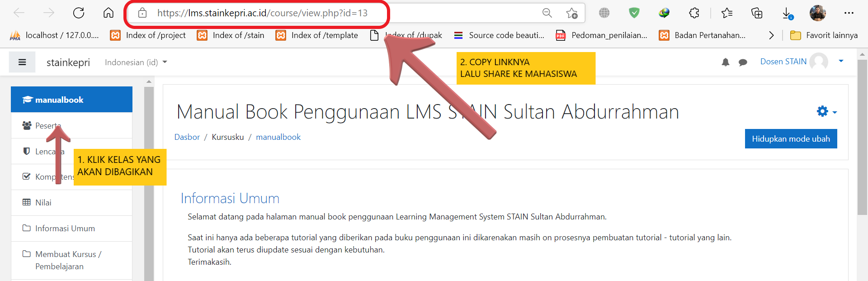Click the browser extensions puzzle icon

[x=694, y=13]
